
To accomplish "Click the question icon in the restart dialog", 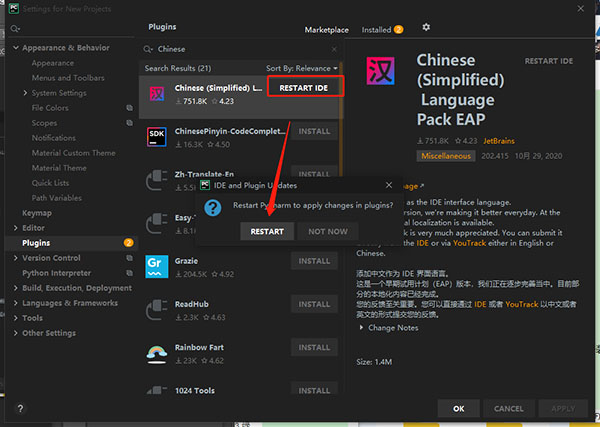I will [213, 208].
